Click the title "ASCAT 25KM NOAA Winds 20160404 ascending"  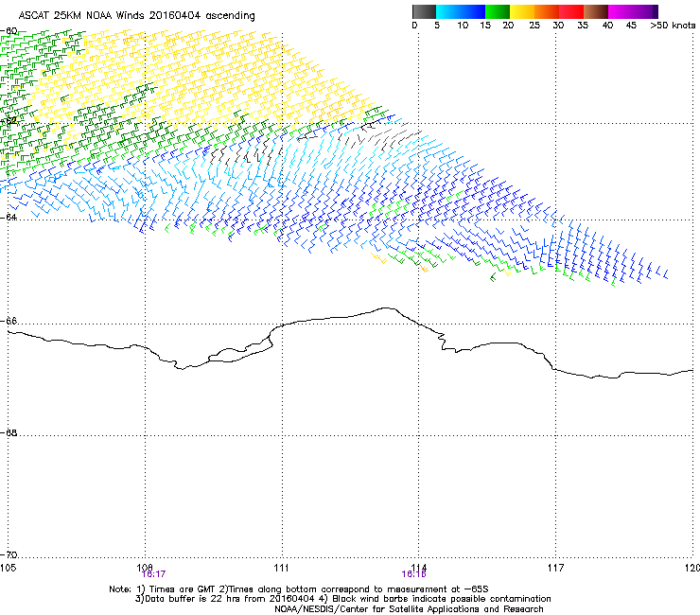pyautogui.click(x=136, y=16)
